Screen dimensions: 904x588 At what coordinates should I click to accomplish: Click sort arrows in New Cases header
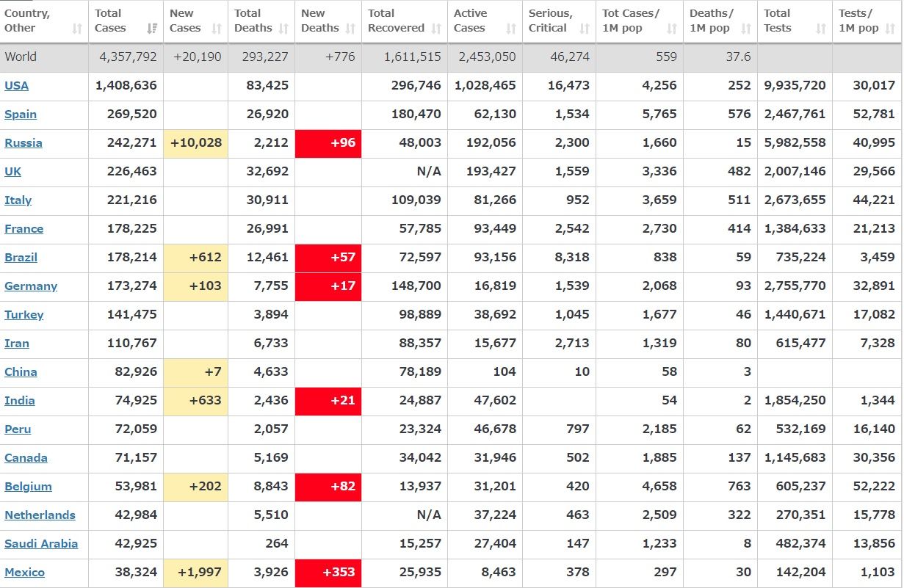217,29
